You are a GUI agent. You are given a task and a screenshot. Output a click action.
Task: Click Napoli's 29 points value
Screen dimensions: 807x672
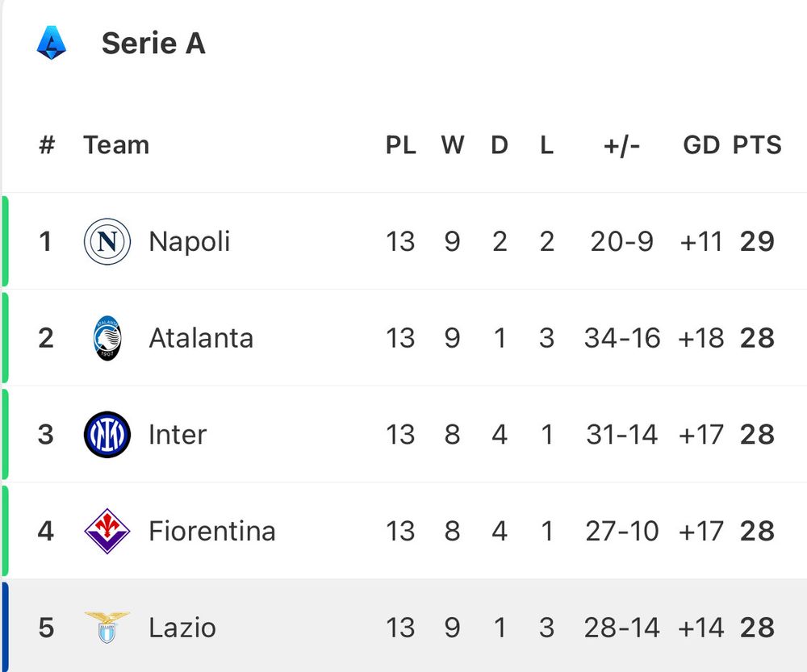coord(757,241)
